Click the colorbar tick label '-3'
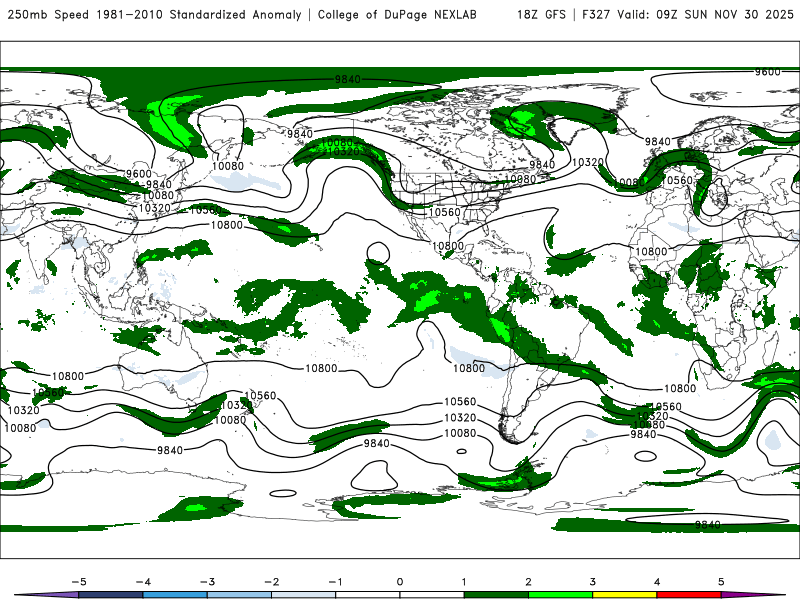Viewport: 800px width, 600px height. [x=207, y=582]
